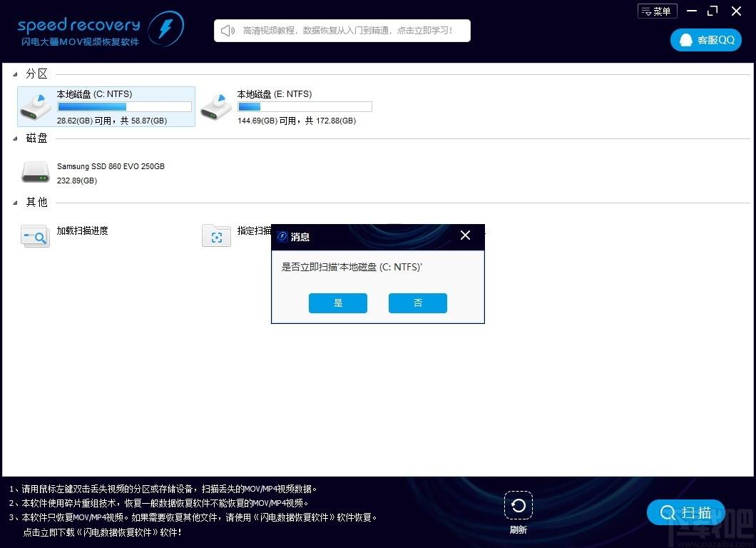The width and height of the screenshot is (756, 548).
Task: Click the 分区 section heading
Action: tap(36, 73)
